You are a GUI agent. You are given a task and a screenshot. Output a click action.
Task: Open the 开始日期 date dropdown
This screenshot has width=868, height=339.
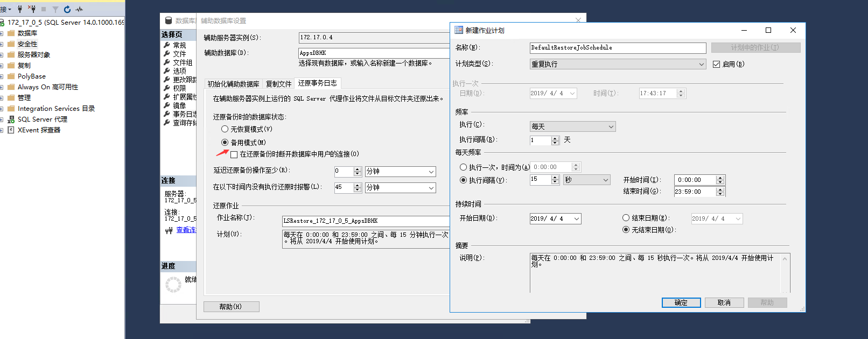(x=577, y=218)
